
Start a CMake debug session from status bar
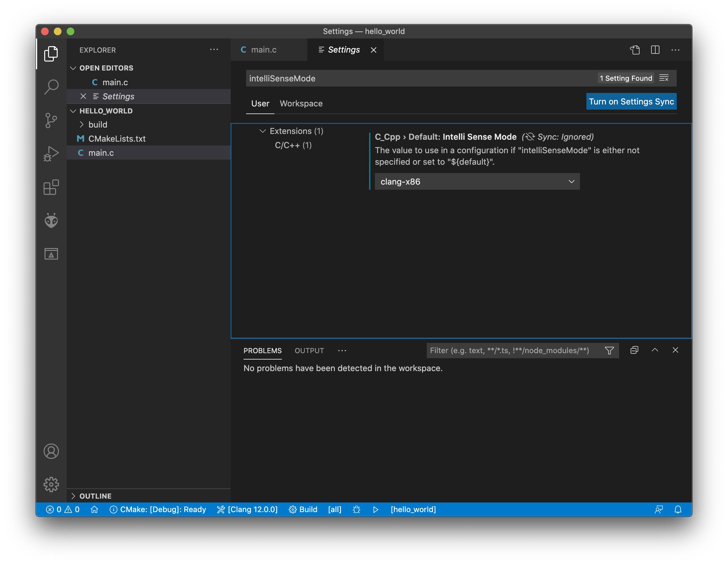point(357,509)
